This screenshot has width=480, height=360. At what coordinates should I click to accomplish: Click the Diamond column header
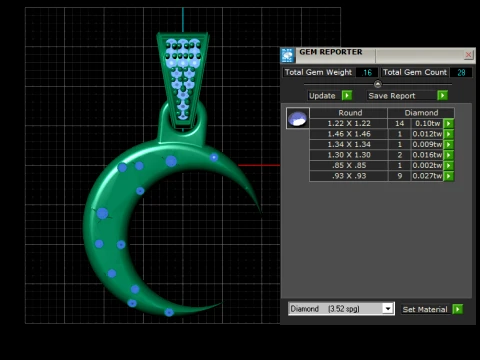(x=421, y=113)
